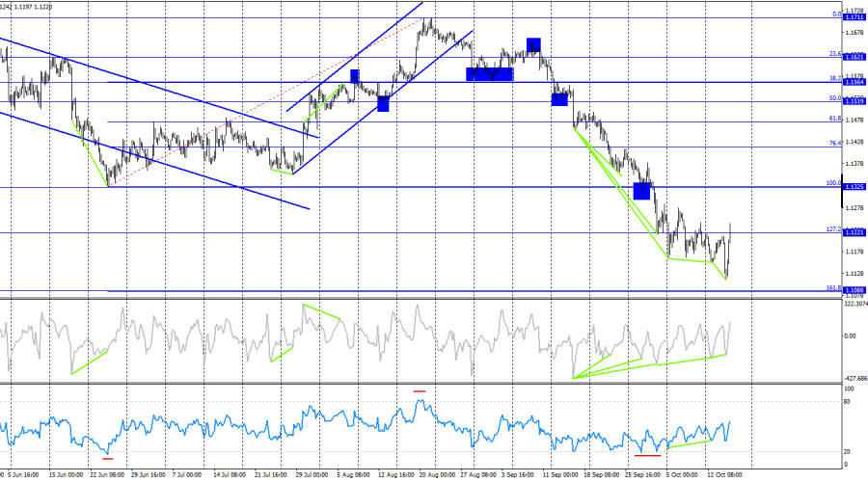Click the 38.2 Fibonacci level label
This screenshot has width=868, height=482.
click(x=835, y=79)
